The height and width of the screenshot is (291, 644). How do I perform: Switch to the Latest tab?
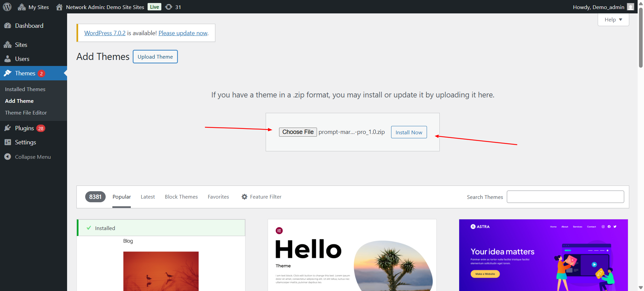pos(148,197)
